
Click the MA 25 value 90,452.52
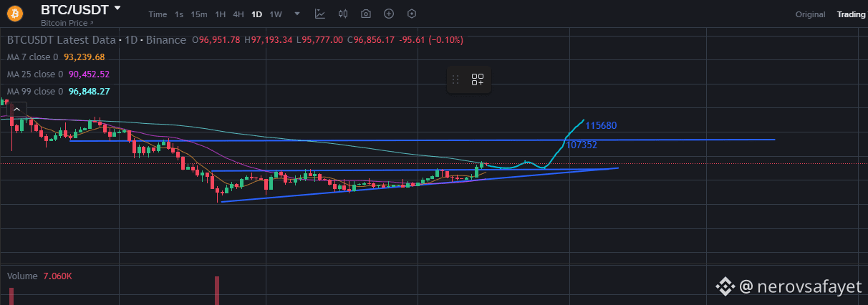pyautogui.click(x=89, y=74)
